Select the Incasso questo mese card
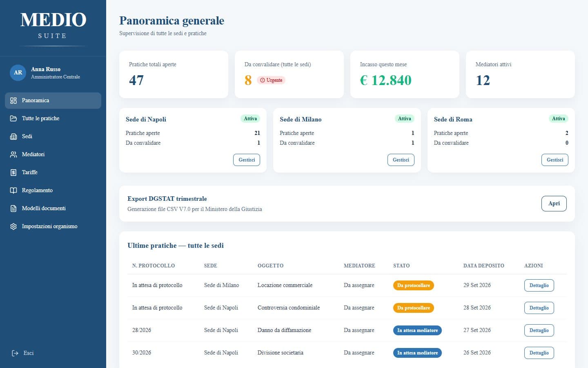 click(405, 74)
